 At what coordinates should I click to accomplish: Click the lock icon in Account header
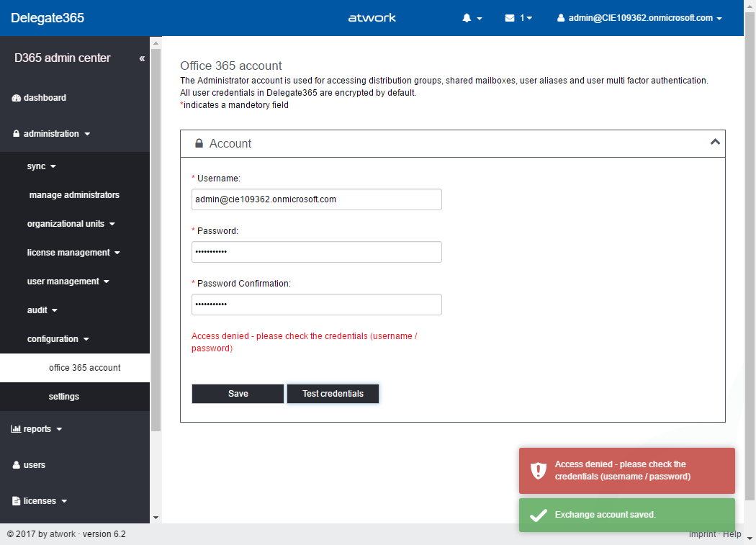pyautogui.click(x=199, y=143)
